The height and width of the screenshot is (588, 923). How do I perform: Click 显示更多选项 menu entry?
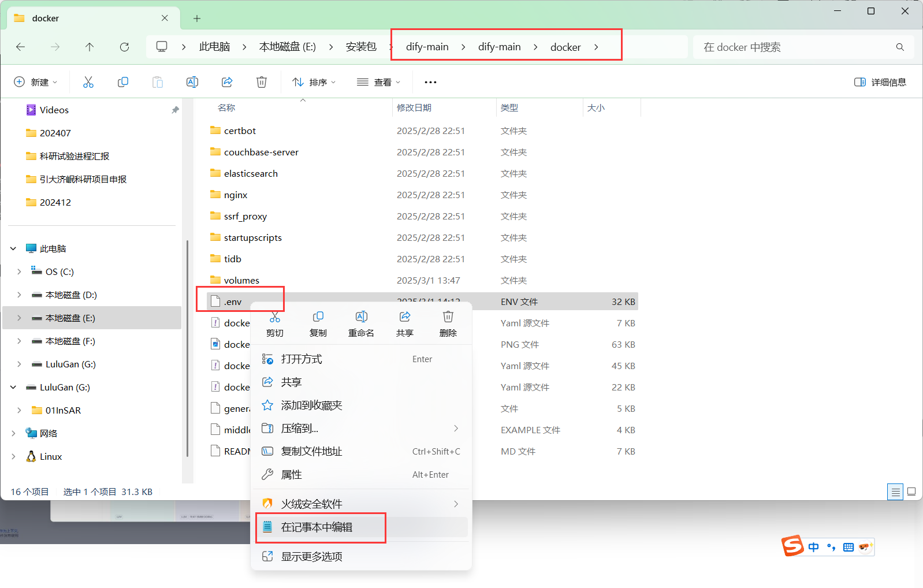pos(362,557)
